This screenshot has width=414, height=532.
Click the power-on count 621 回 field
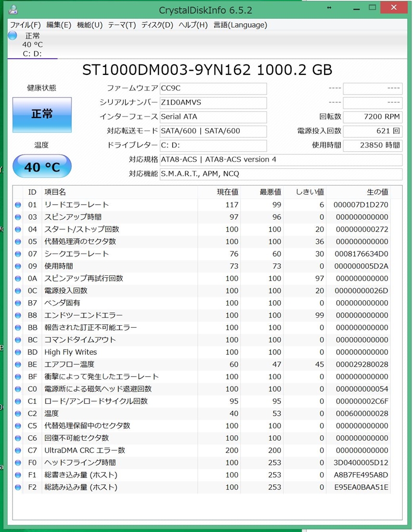372,131
